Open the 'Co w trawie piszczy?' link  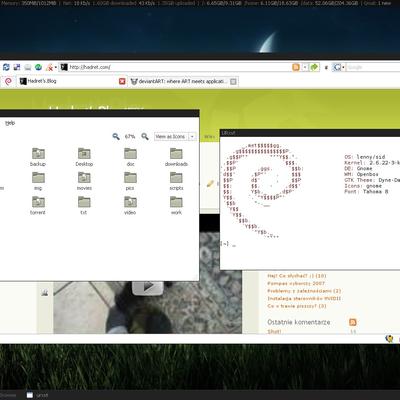pos(297,306)
